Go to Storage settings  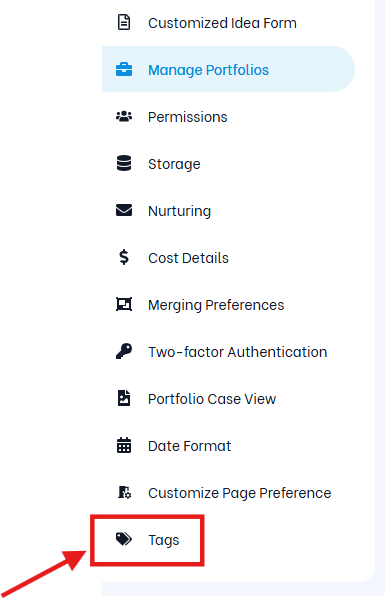coord(228,164)
